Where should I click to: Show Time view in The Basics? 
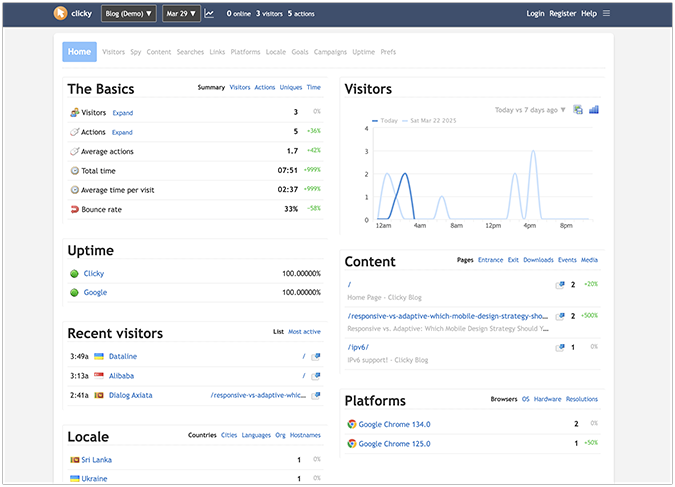point(314,87)
